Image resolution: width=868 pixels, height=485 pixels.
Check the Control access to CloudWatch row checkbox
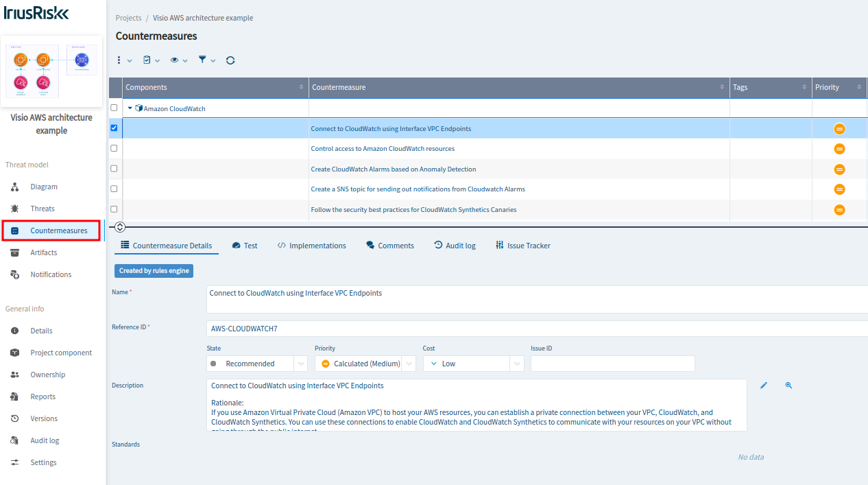point(114,148)
